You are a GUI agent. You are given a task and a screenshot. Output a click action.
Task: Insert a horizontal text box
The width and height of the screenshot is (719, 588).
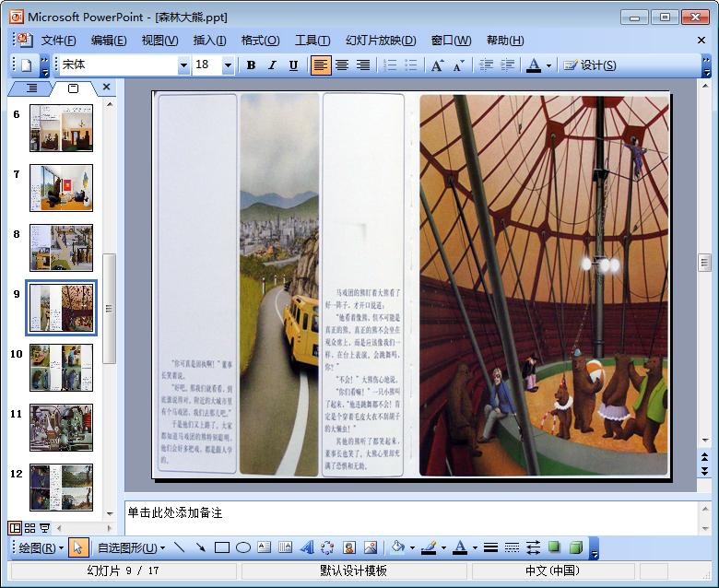coord(265,547)
